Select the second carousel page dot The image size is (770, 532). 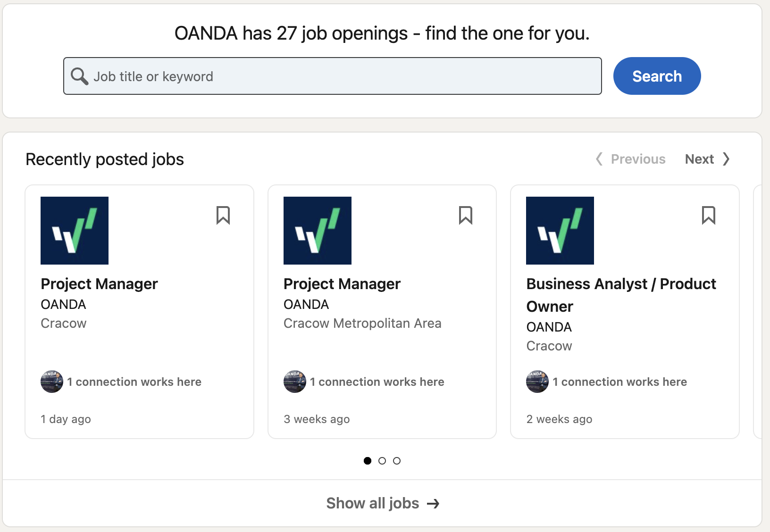pyautogui.click(x=382, y=461)
